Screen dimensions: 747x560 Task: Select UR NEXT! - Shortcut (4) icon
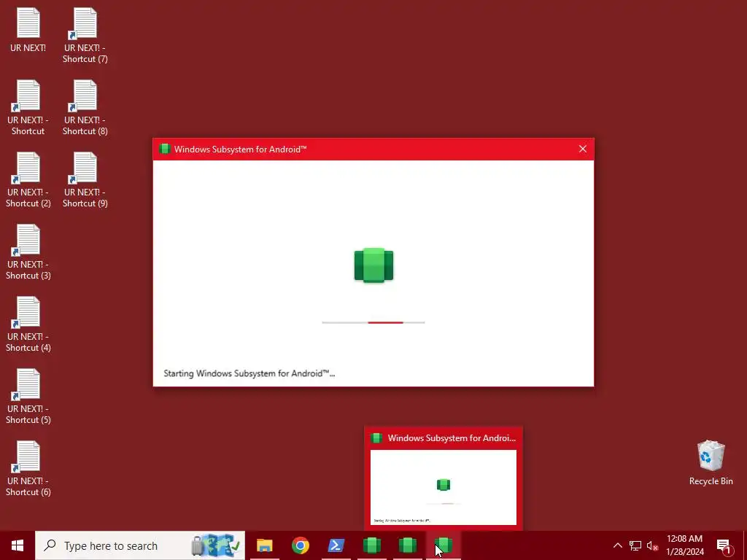[28, 324]
